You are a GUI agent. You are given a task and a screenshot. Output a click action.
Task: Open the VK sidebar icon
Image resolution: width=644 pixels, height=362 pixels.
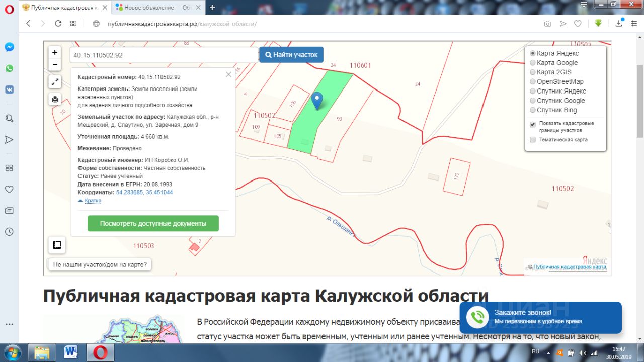(x=9, y=89)
